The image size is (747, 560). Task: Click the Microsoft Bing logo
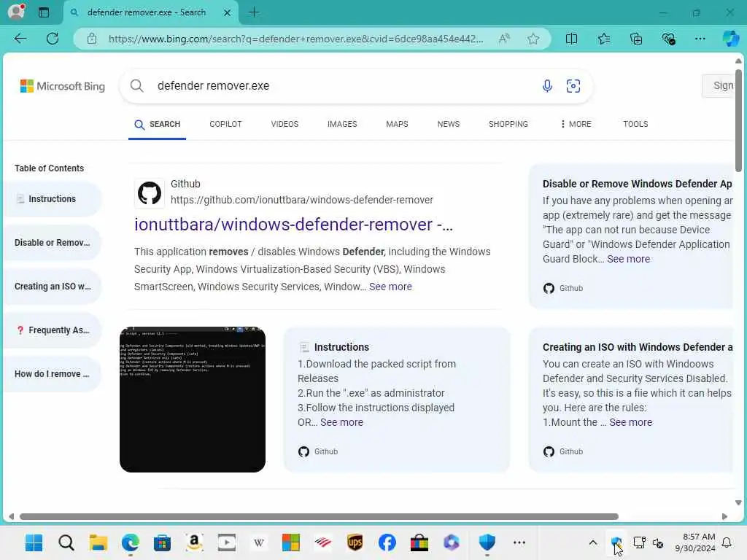coord(63,86)
